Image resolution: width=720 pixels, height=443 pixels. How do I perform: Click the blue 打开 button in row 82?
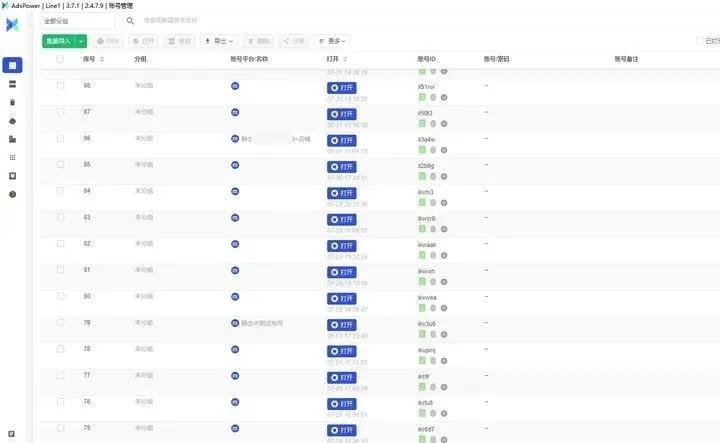point(342,246)
